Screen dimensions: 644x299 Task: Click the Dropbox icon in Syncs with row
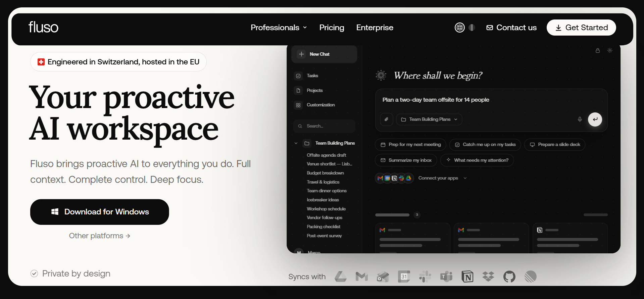(488, 277)
